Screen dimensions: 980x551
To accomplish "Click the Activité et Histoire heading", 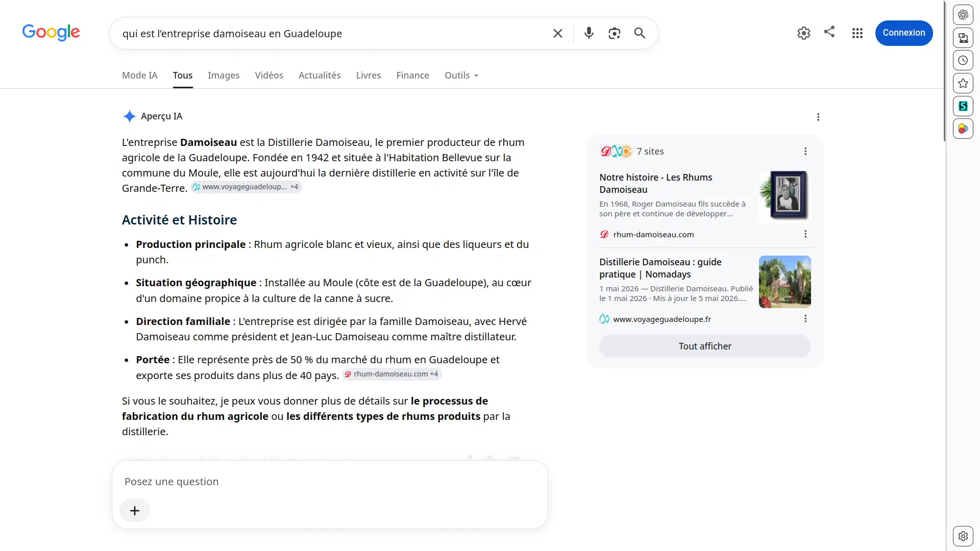I will (x=179, y=220).
